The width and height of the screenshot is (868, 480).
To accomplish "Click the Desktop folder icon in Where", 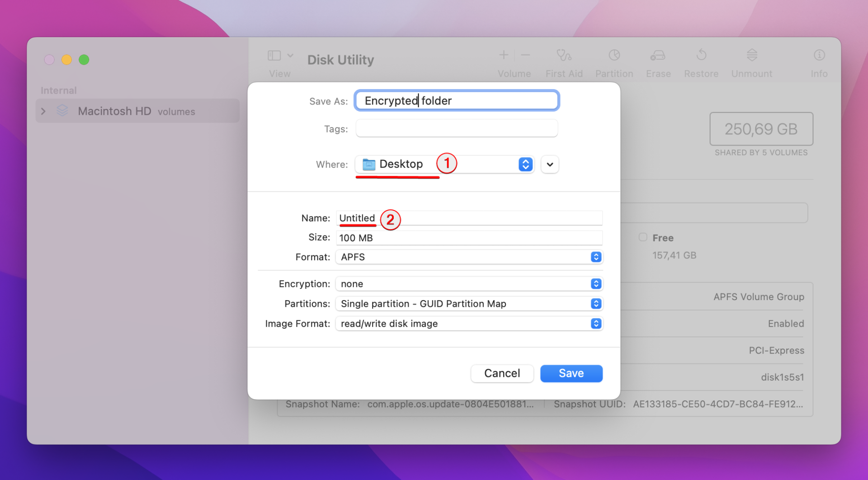I will click(x=368, y=164).
